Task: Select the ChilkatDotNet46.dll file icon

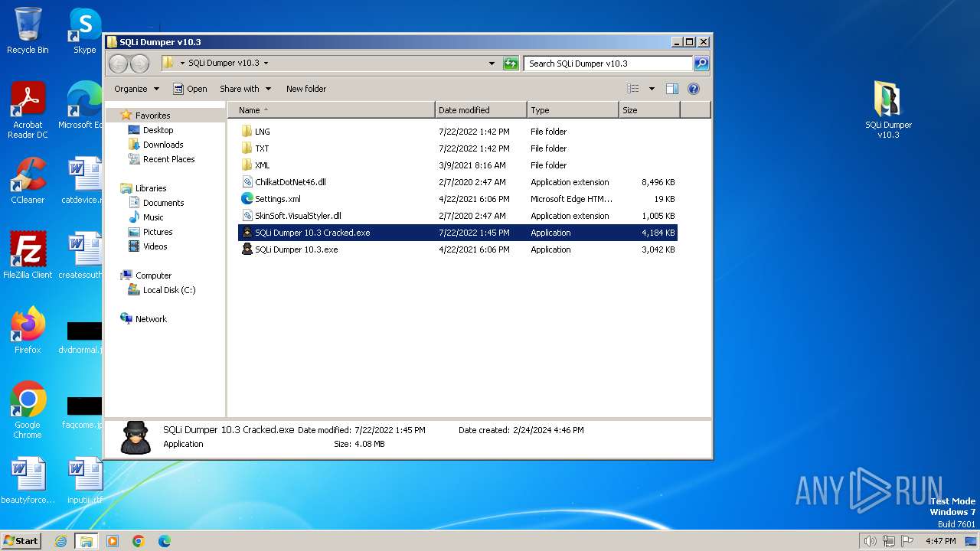Action: point(247,182)
